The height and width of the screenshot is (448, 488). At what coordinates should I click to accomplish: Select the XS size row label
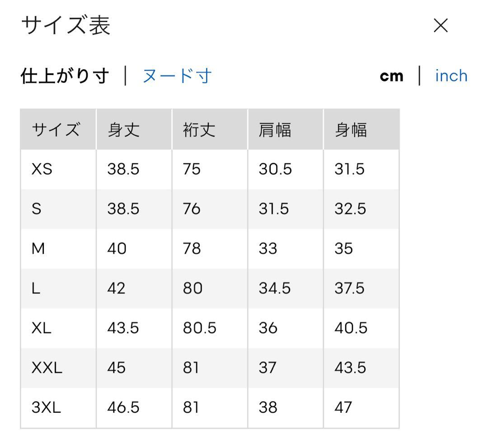42,169
